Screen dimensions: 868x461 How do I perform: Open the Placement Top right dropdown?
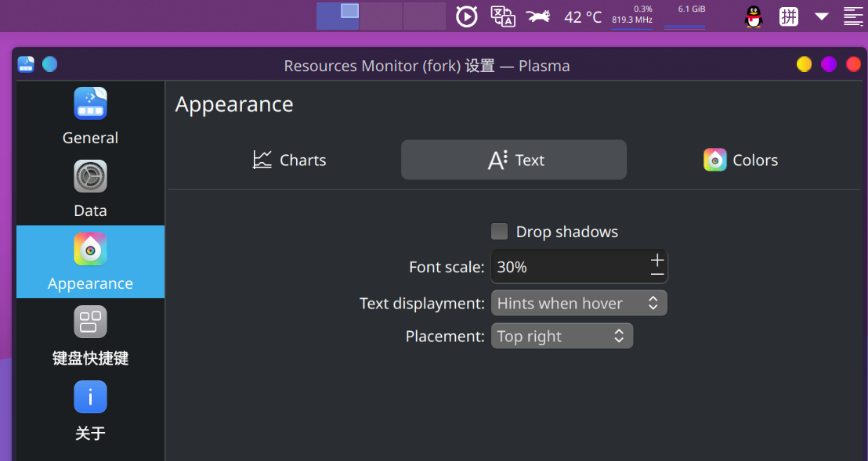(x=562, y=336)
